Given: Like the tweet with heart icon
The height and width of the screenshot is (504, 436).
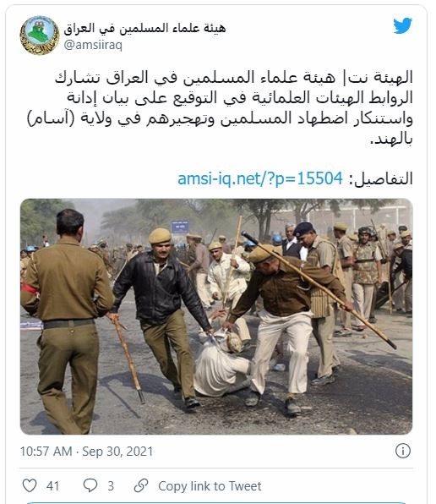Looking at the screenshot, I should pos(30,485).
